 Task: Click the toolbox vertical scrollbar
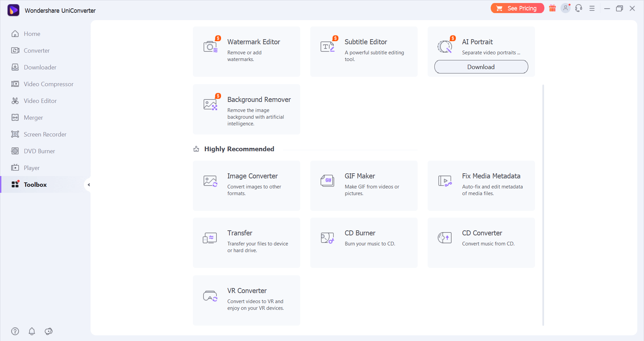[543, 205]
